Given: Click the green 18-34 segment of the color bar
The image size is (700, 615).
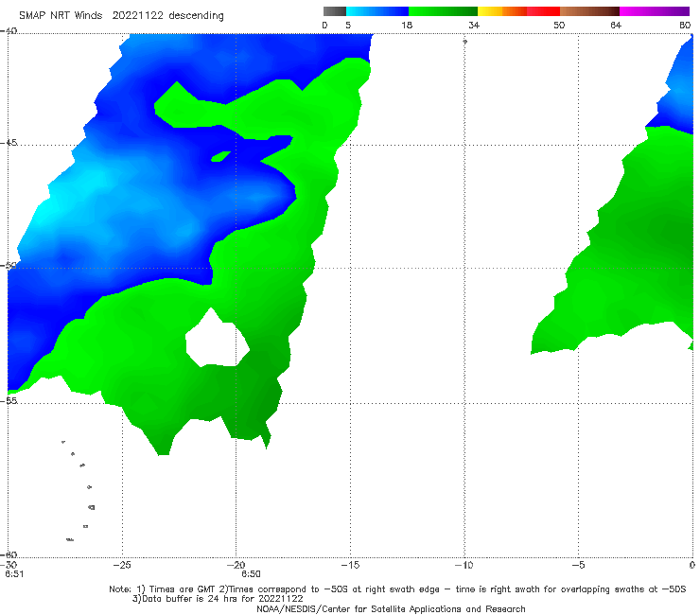Looking at the screenshot, I should coord(443,11).
